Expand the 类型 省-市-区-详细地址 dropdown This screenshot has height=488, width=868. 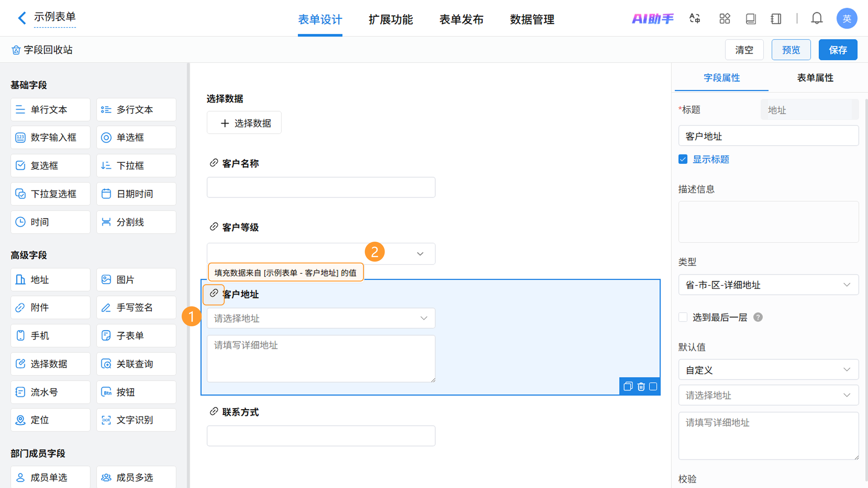(x=768, y=285)
